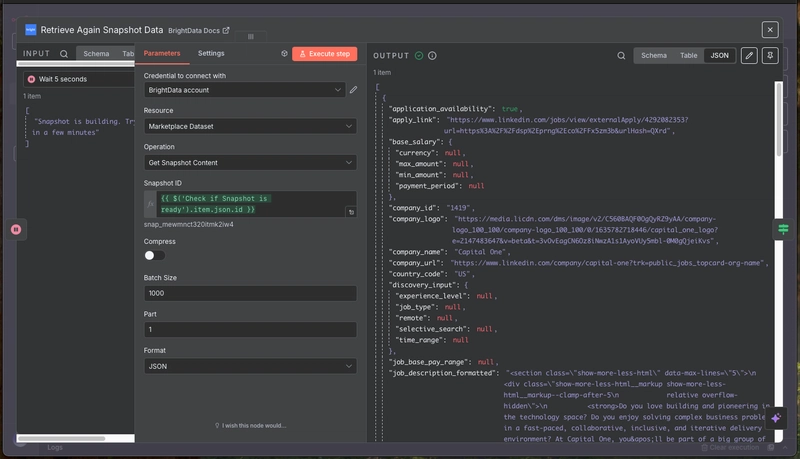Click the "company_id" JSON key
This screenshot has width=800, height=459.
(x=414, y=208)
